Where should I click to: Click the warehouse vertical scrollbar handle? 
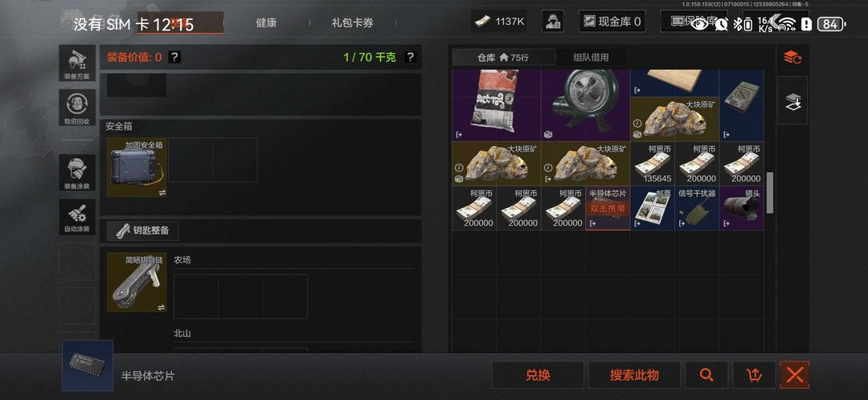(x=769, y=193)
